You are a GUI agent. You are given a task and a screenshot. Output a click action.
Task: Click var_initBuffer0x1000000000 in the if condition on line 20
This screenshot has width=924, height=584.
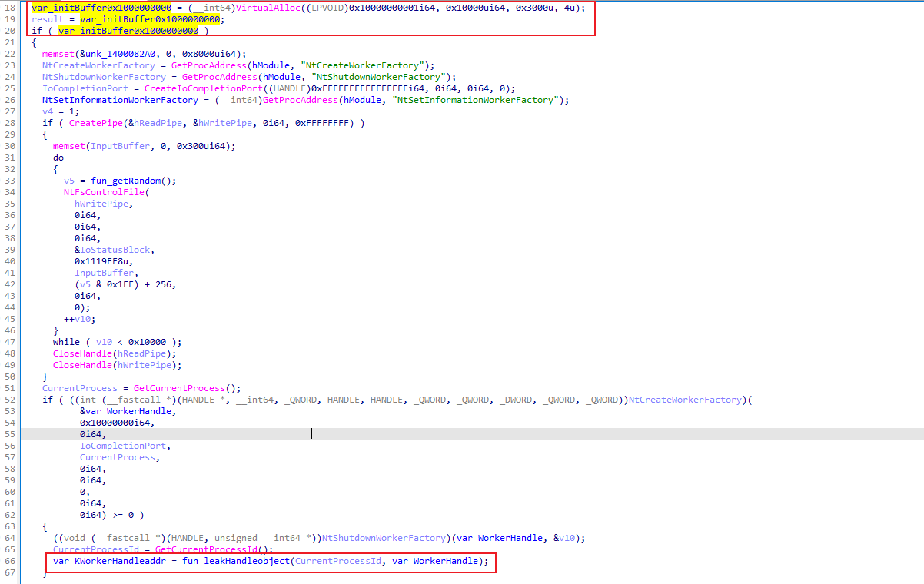point(128,31)
